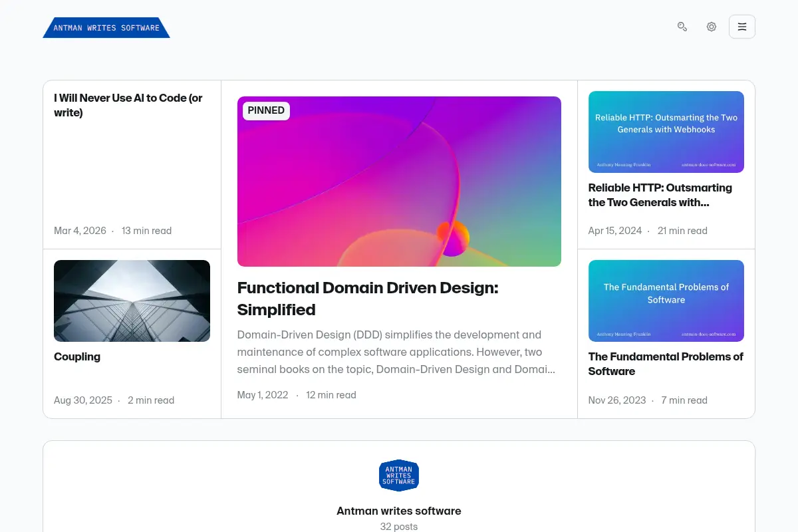Image resolution: width=798 pixels, height=532 pixels.
Task: Click the Domain-Driven Design excerpt text
Action: click(396, 352)
